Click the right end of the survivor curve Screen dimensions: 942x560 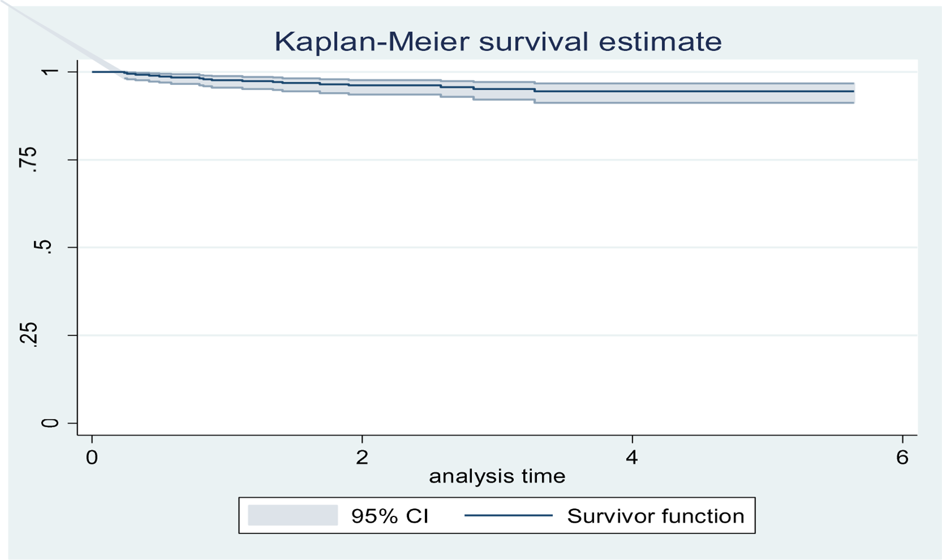coord(853,91)
